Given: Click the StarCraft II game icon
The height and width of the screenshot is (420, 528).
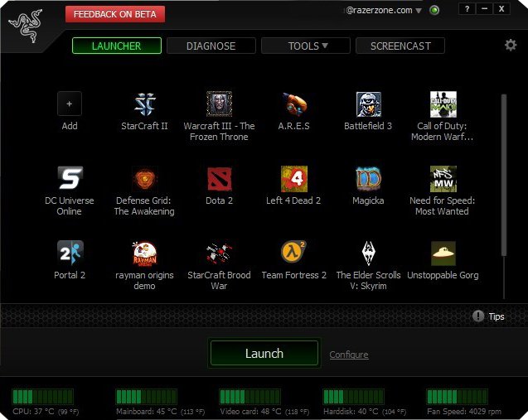Looking at the screenshot, I should pos(144,104).
